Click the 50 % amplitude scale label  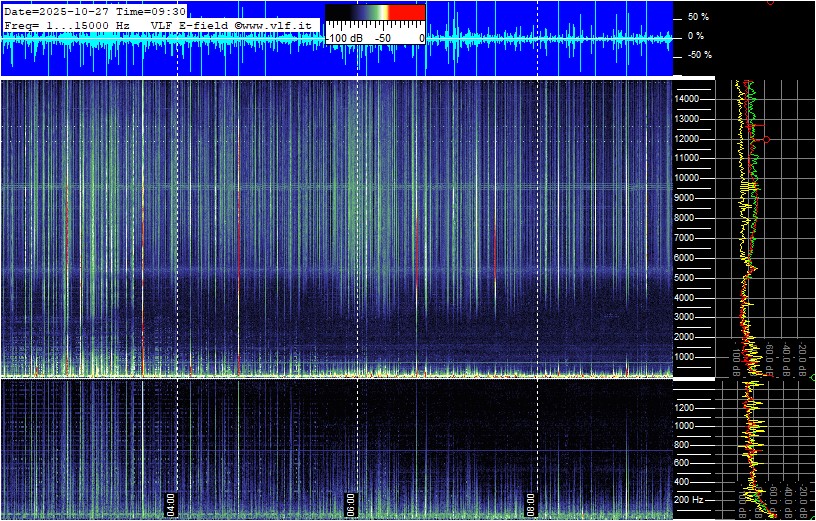(697, 17)
